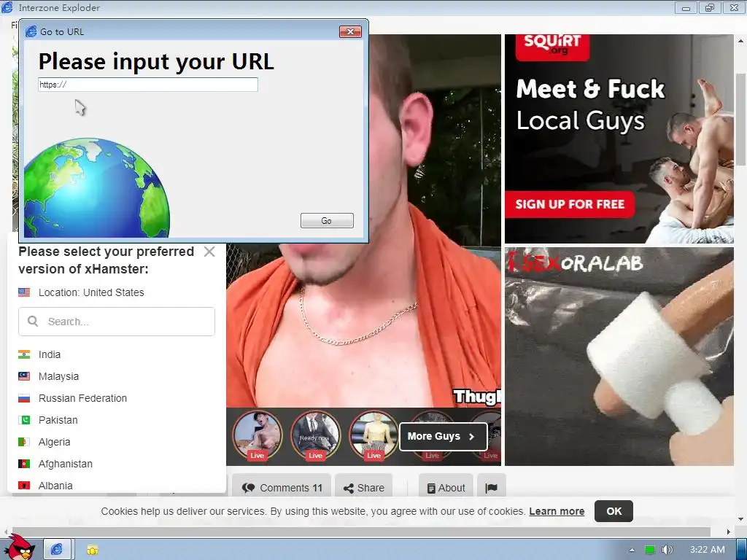Click the SIGN UP FOR FREE ad button

pyautogui.click(x=570, y=204)
